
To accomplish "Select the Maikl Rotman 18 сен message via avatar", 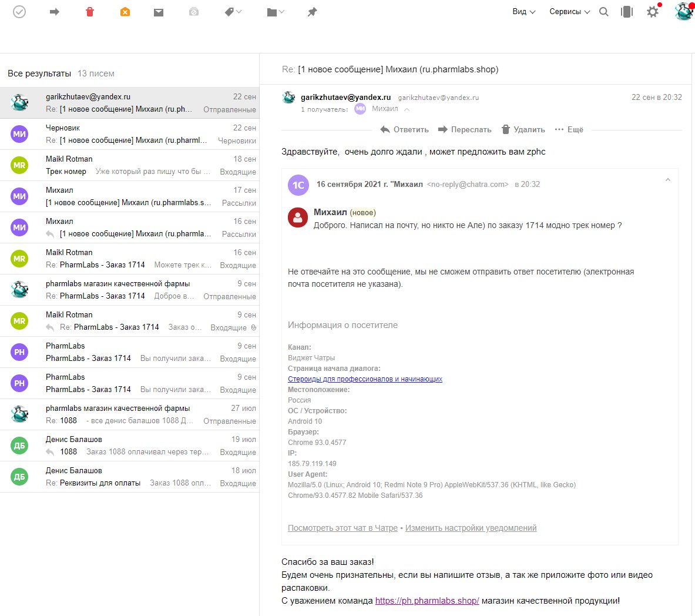I will tap(19, 165).
